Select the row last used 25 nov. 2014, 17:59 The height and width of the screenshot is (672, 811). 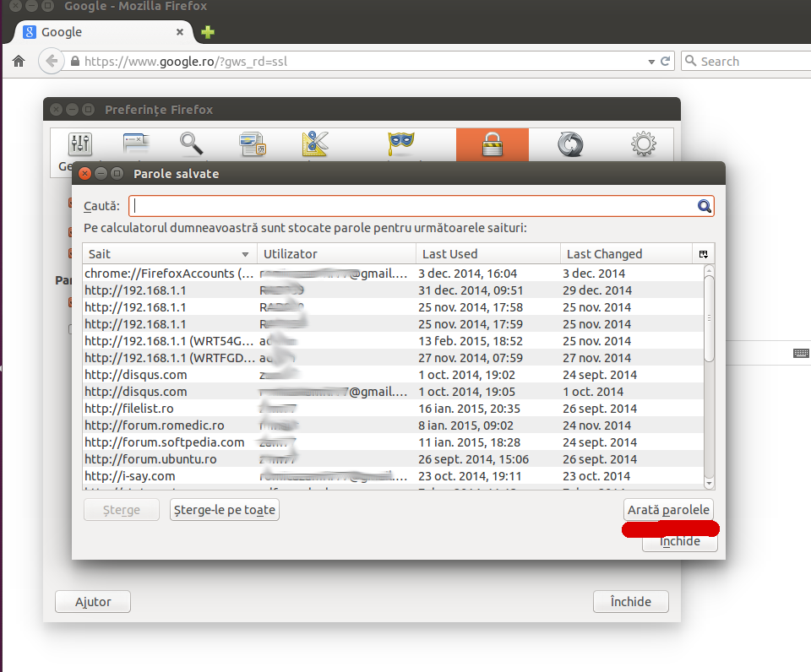click(393, 324)
